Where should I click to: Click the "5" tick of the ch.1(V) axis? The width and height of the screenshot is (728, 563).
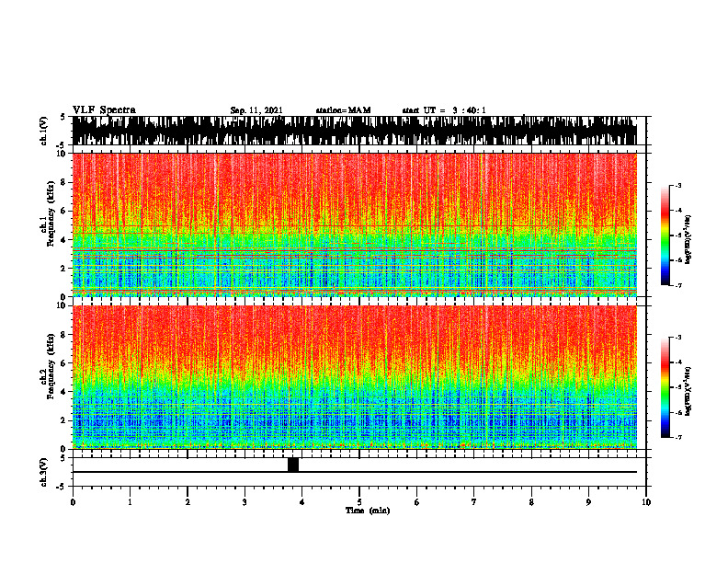pyautogui.click(x=63, y=117)
